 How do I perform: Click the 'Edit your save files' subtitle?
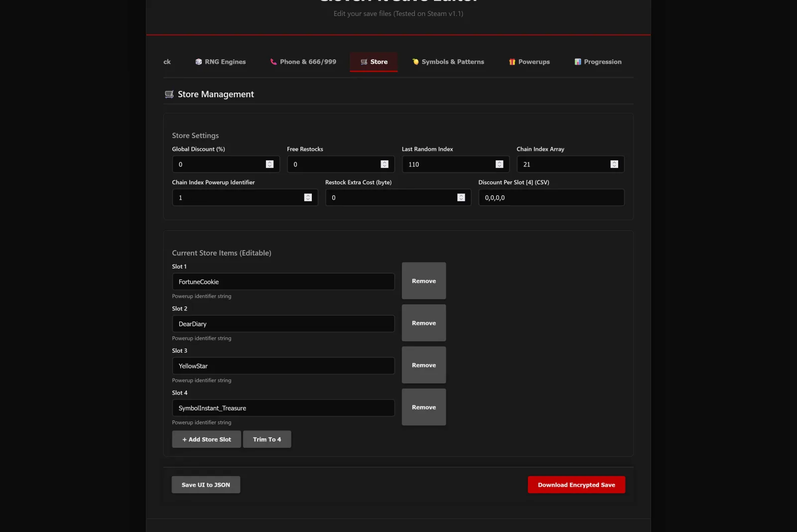click(398, 13)
